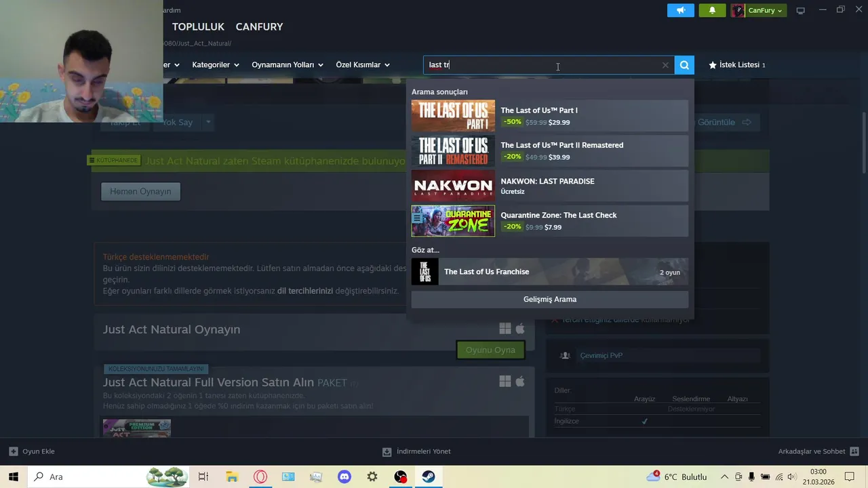The image size is (868, 488).
Task: Click the Big Picture mode monitor icon
Action: click(801, 10)
